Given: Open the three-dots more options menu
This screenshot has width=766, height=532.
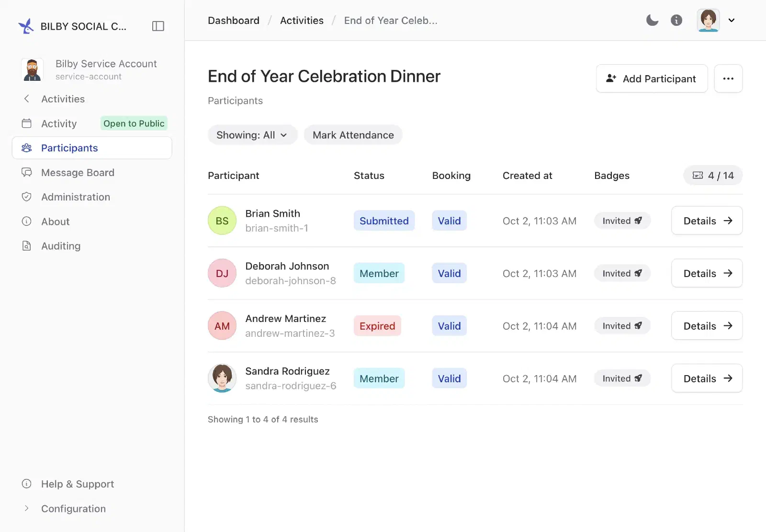Looking at the screenshot, I should pos(728,78).
